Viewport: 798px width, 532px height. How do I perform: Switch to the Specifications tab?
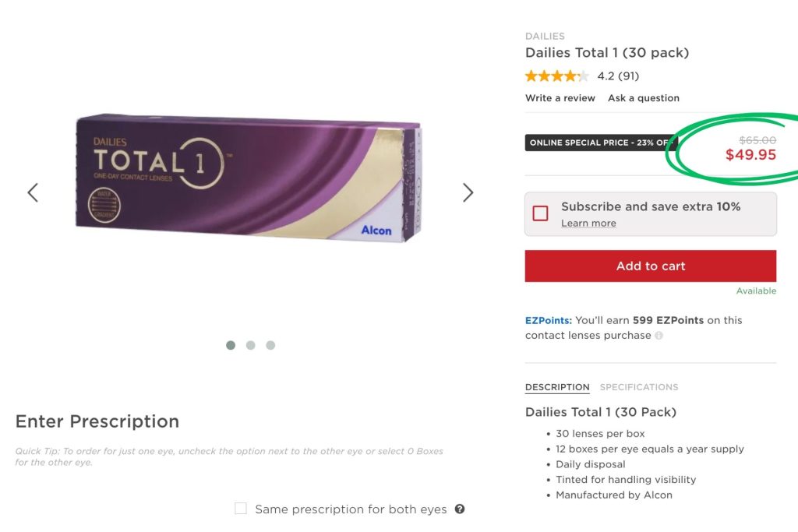pyautogui.click(x=639, y=387)
